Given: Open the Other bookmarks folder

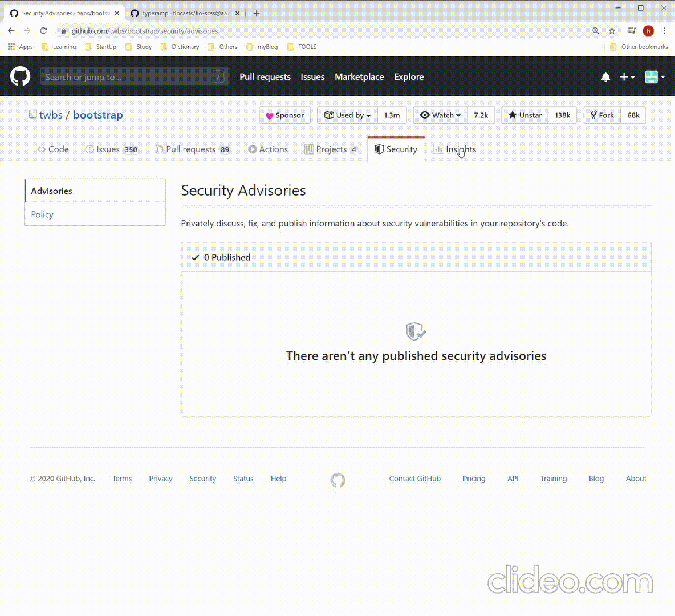Looking at the screenshot, I should (x=639, y=47).
